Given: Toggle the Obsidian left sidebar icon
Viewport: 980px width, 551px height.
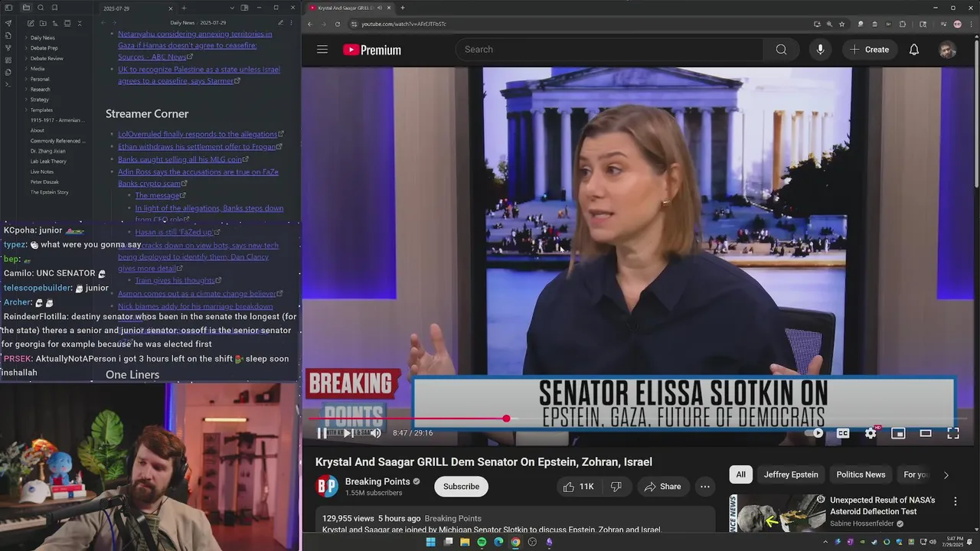Looking at the screenshot, I should [8, 8].
